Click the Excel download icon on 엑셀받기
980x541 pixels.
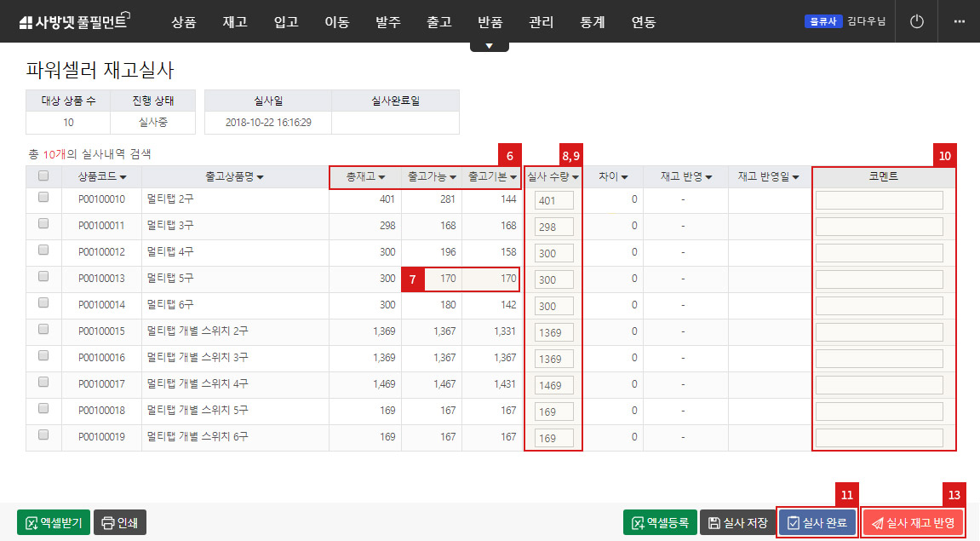click(32, 522)
